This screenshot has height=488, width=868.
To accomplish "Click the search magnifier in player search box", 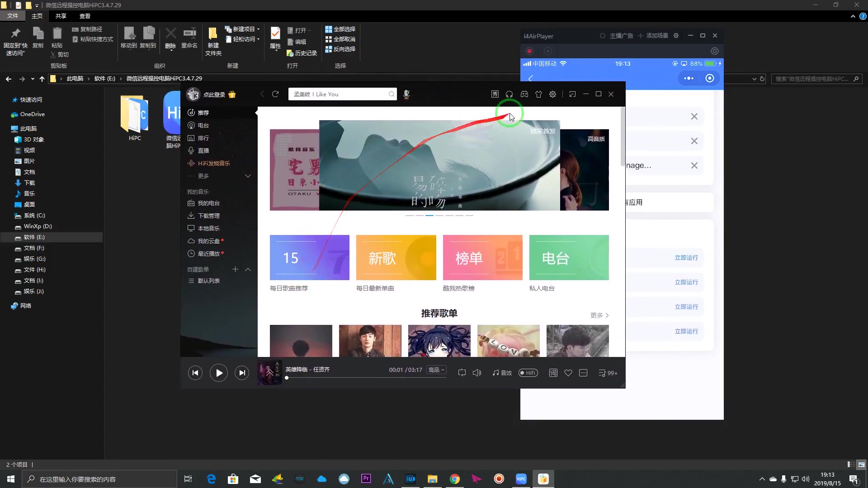I will [x=392, y=94].
